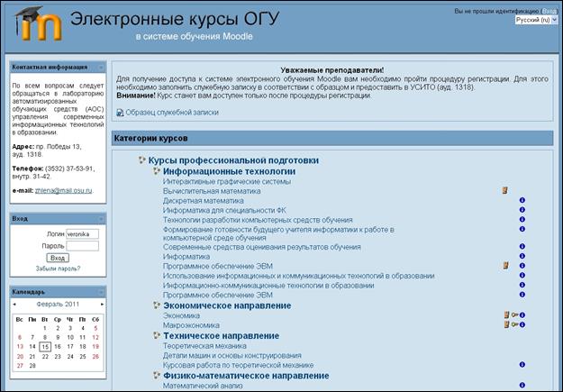Show info for Технологии разработки компьютерных средств обучения

pyautogui.click(x=522, y=220)
